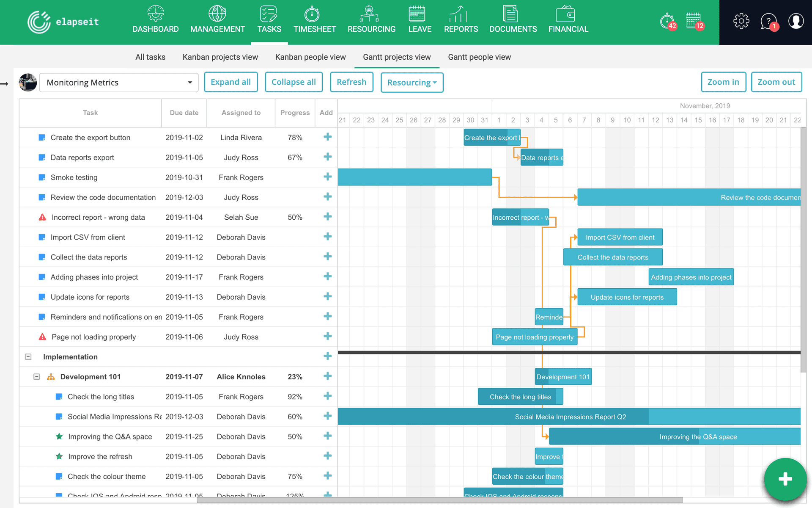This screenshot has height=508, width=812.
Task: Toggle visibility for Smoke testing task
Action: point(42,177)
